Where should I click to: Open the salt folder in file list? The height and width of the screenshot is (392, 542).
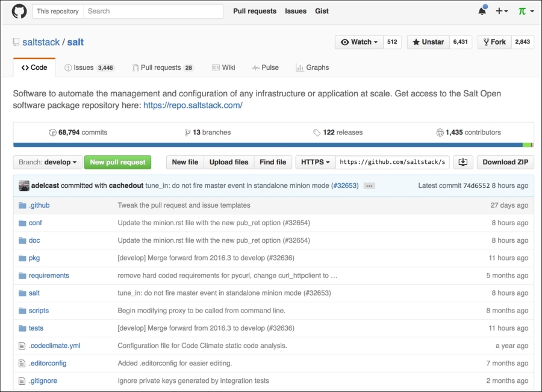(x=34, y=293)
